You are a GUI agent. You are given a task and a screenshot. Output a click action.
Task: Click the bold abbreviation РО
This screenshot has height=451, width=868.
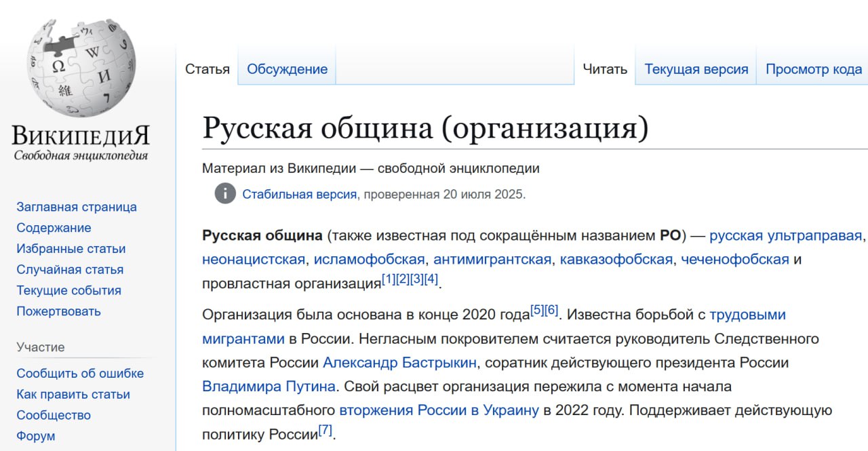(x=671, y=236)
